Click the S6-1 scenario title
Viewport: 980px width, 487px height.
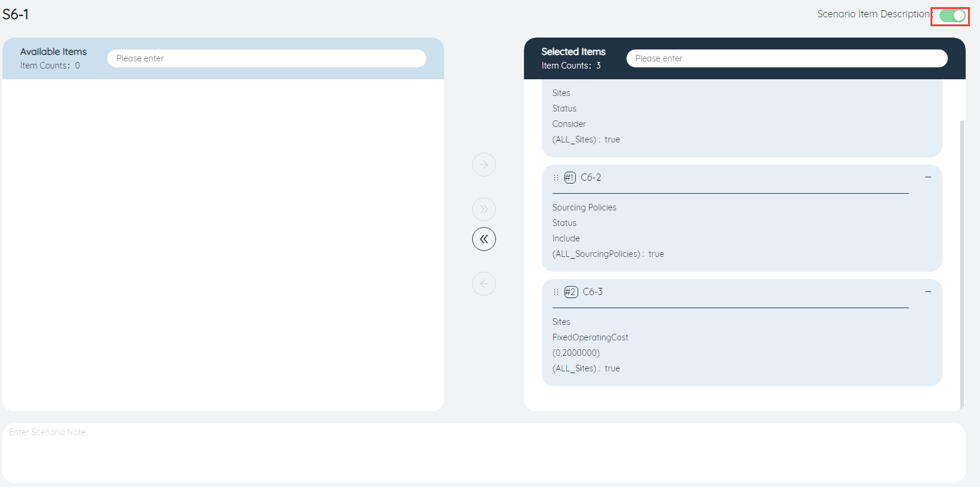15,14
